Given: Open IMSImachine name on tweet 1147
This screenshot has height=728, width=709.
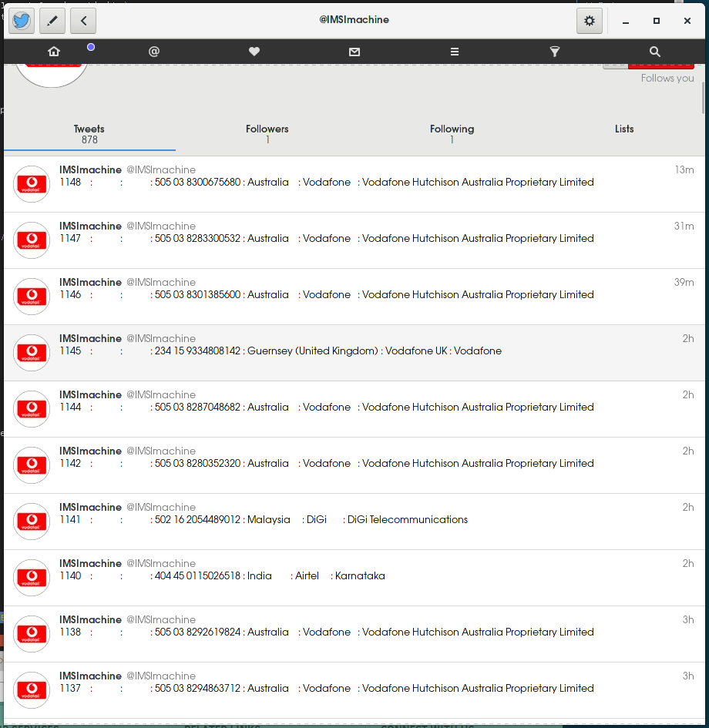Looking at the screenshot, I should pyautogui.click(x=90, y=226).
